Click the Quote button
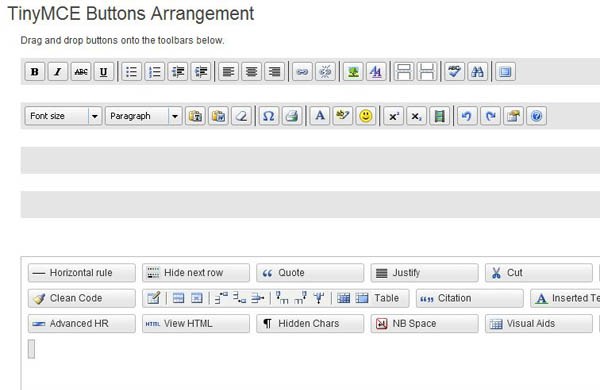Image resolution: width=600 pixels, height=390 pixels. pos(310,273)
